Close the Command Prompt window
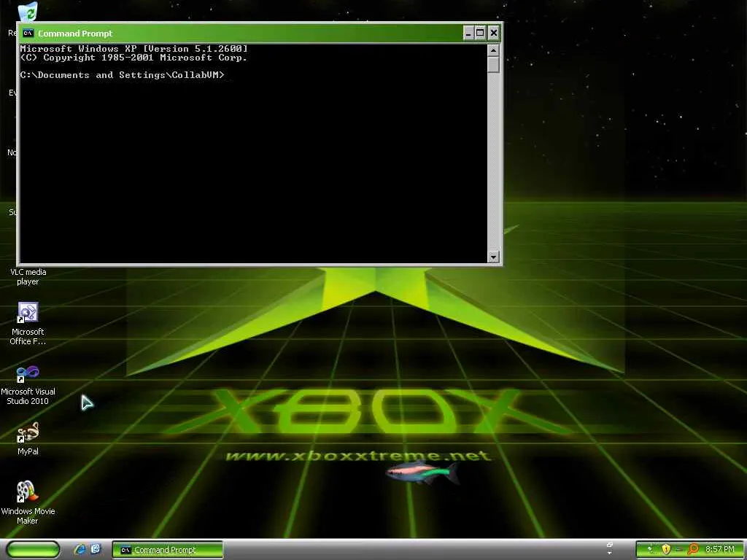 [494, 33]
